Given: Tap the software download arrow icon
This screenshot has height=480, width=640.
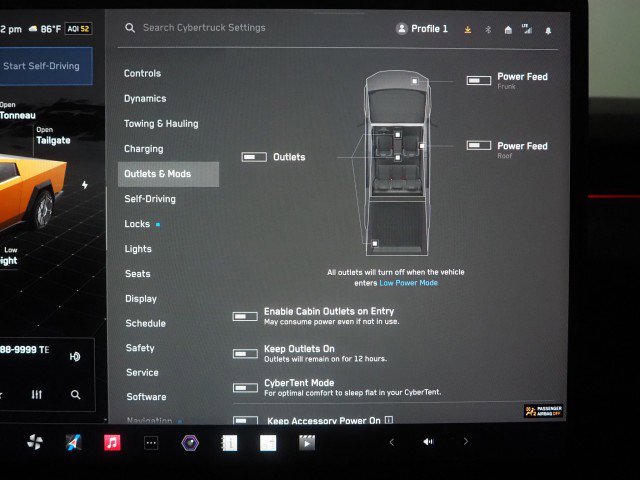Looking at the screenshot, I should point(468,29).
